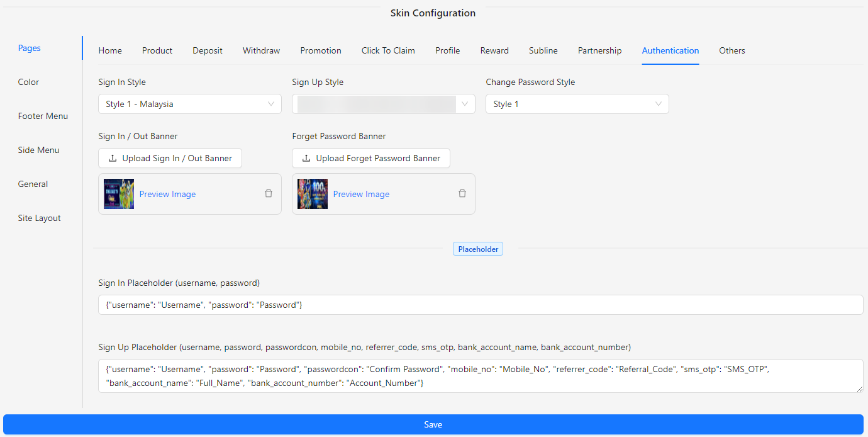Select Footer Menu in the sidebar

tap(43, 116)
